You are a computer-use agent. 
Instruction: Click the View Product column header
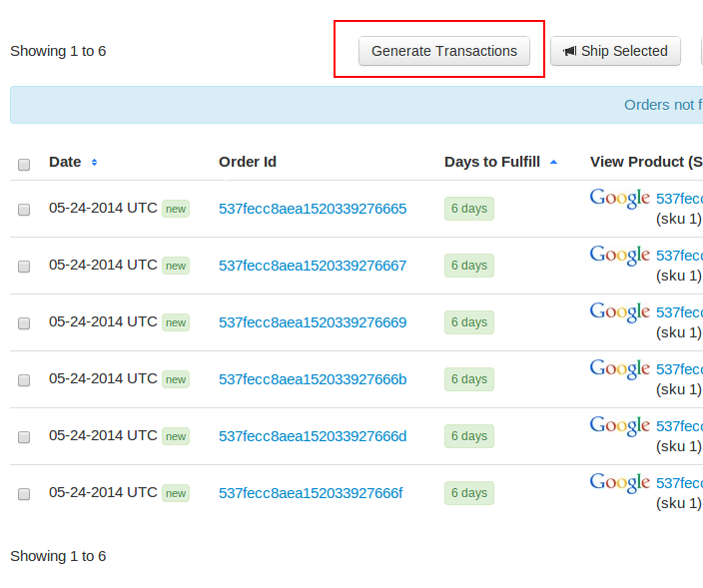pos(644,162)
